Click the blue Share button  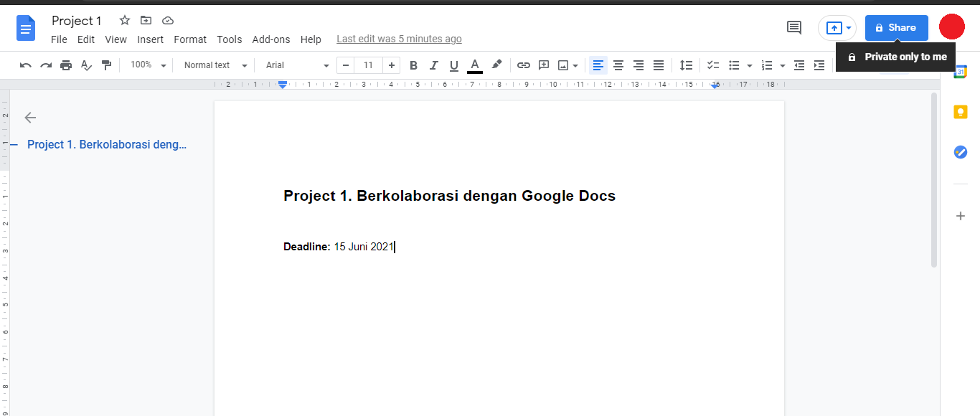897,28
